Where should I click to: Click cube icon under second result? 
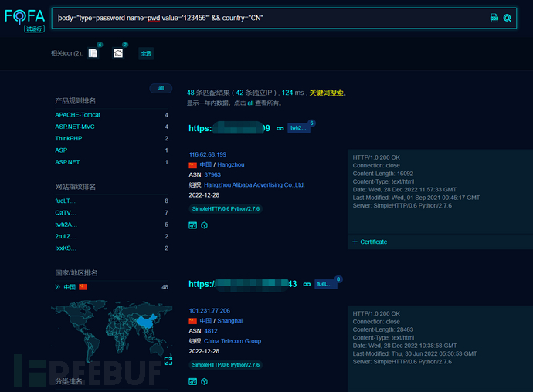(x=205, y=381)
